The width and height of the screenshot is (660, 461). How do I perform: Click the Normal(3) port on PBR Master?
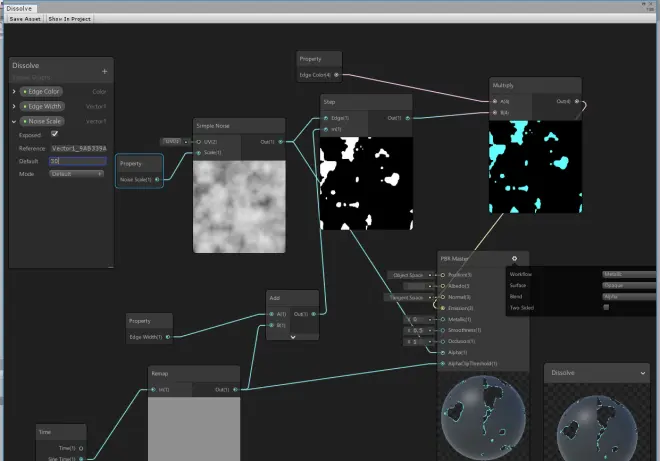443,297
